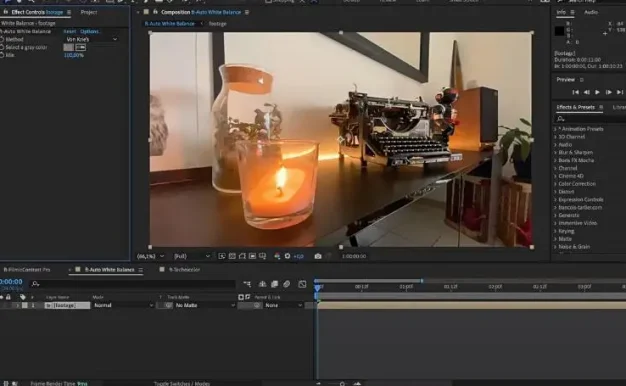
Task: Expand the Blur & Sharpen category
Action: click(x=555, y=152)
